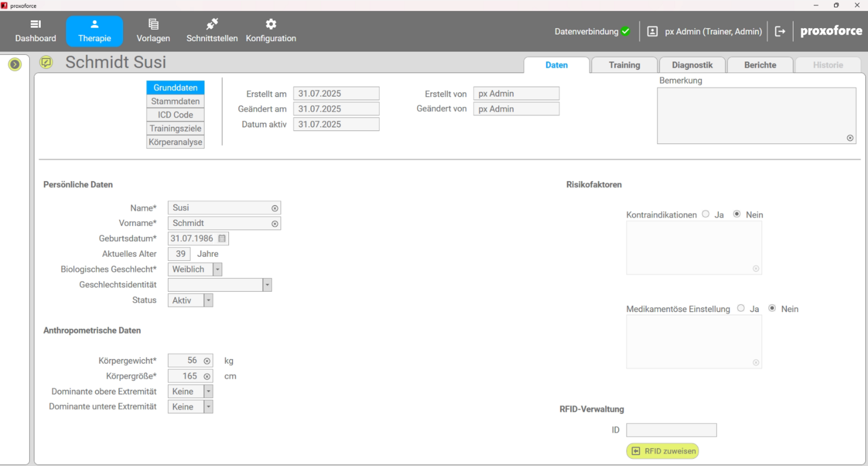868x466 pixels.
Task: Click the logout icon beside px Admin
Action: [x=780, y=31]
